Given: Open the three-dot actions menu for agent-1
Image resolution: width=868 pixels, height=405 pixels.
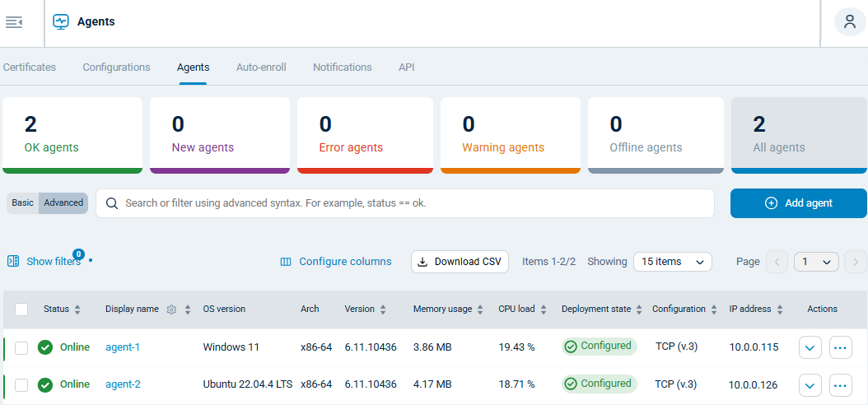Looking at the screenshot, I should pos(840,347).
